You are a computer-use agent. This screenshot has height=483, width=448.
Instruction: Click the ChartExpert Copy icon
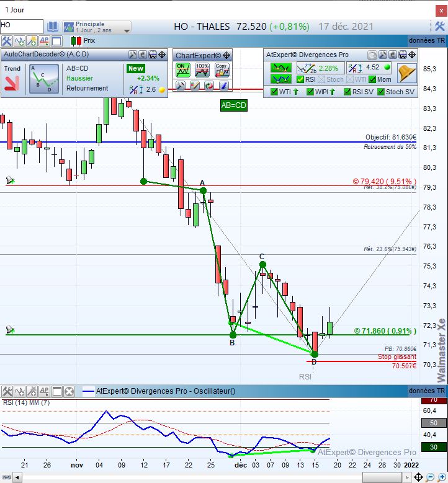click(x=222, y=70)
